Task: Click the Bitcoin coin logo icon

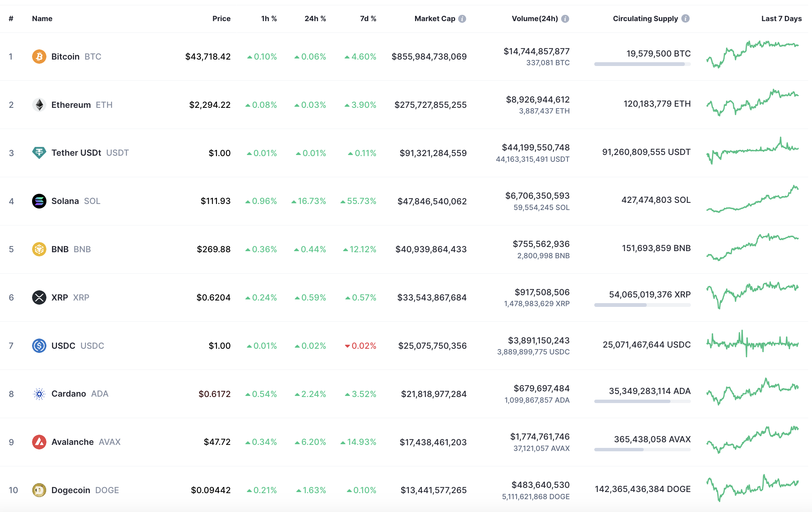Action: pos(39,57)
